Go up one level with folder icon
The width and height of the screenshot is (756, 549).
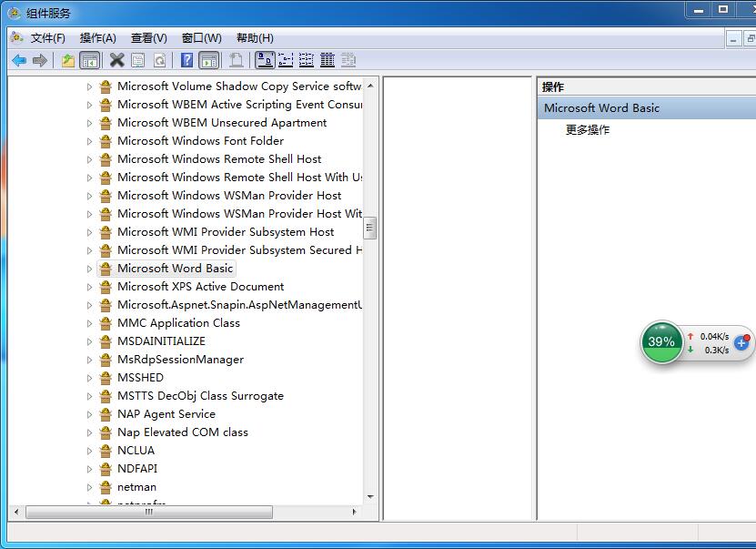[68, 60]
